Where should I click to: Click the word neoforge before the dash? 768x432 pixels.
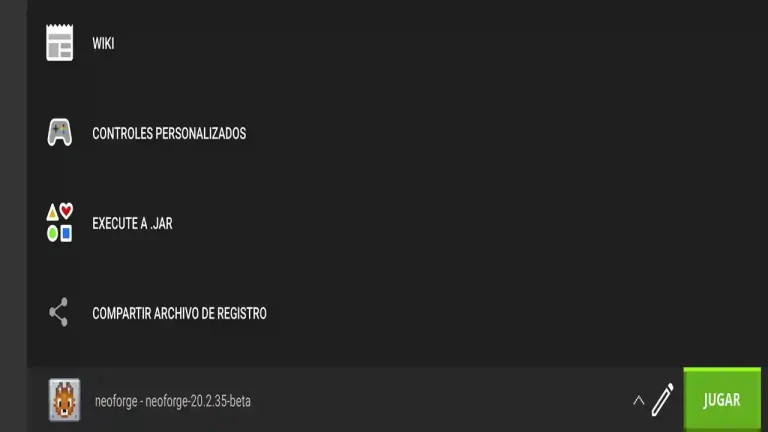[x=116, y=401]
